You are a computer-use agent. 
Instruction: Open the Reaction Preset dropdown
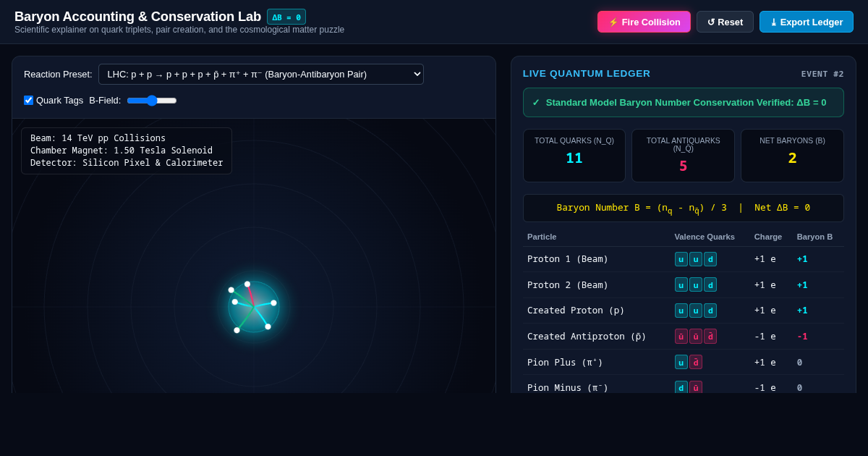point(261,74)
